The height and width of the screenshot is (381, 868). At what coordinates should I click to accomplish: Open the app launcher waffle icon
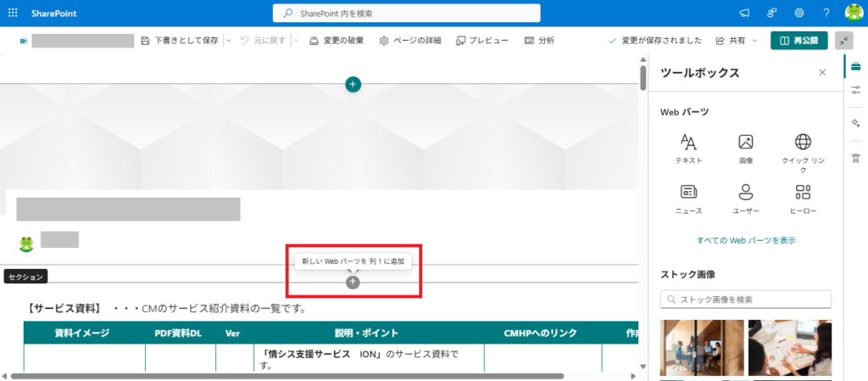[x=13, y=14]
